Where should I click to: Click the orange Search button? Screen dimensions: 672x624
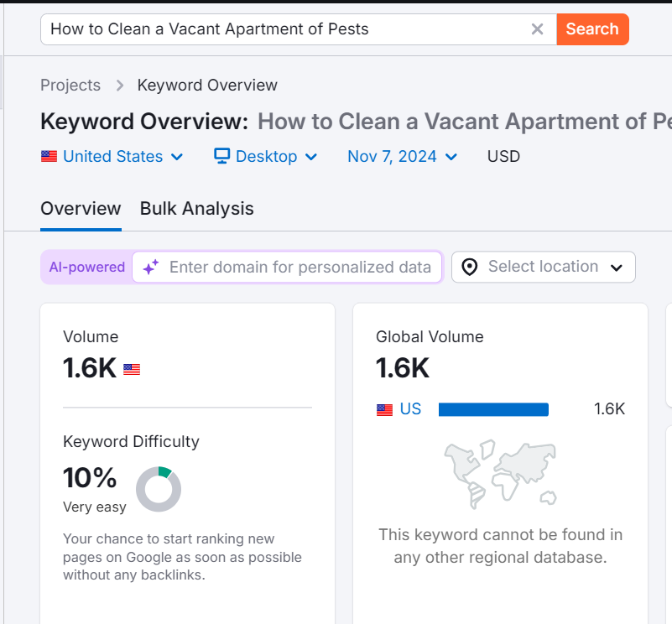592,29
